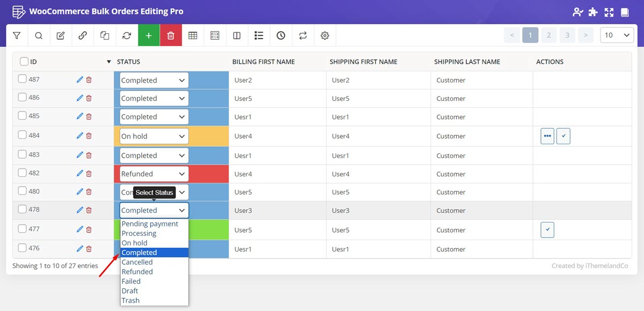The image size is (644, 311).
Task: Select Cancelled from status list
Action: (155, 262)
